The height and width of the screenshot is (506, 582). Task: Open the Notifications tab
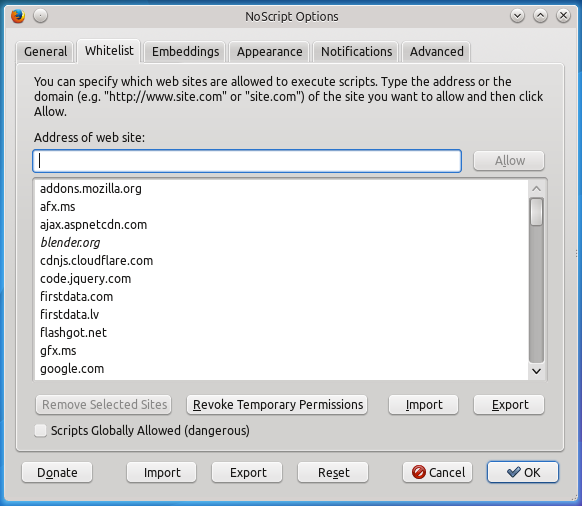tap(356, 52)
